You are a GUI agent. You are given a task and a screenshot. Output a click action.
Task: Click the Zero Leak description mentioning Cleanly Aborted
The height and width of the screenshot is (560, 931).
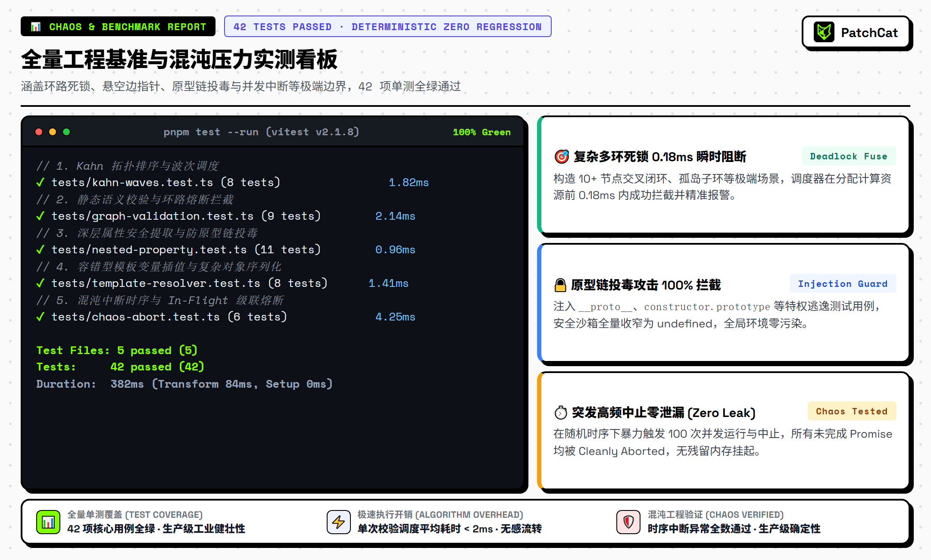[x=723, y=442]
